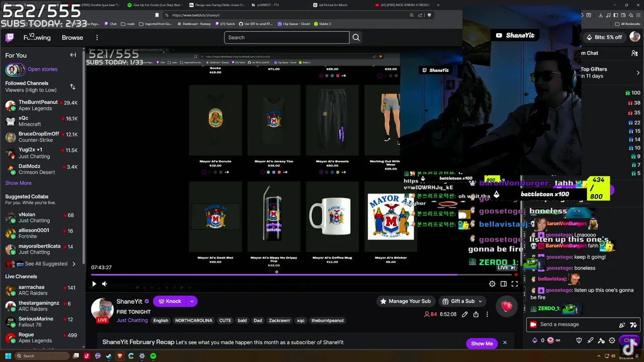644x362 pixels.
Task: Open Brave browser from the taskbar
Action: click(x=120, y=356)
